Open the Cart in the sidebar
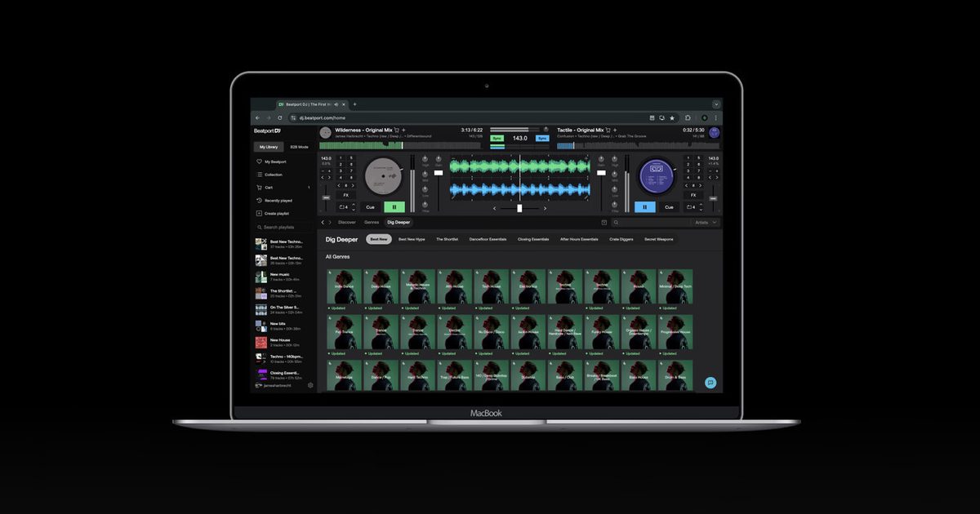This screenshot has width=980, height=514. pyautogui.click(x=267, y=188)
